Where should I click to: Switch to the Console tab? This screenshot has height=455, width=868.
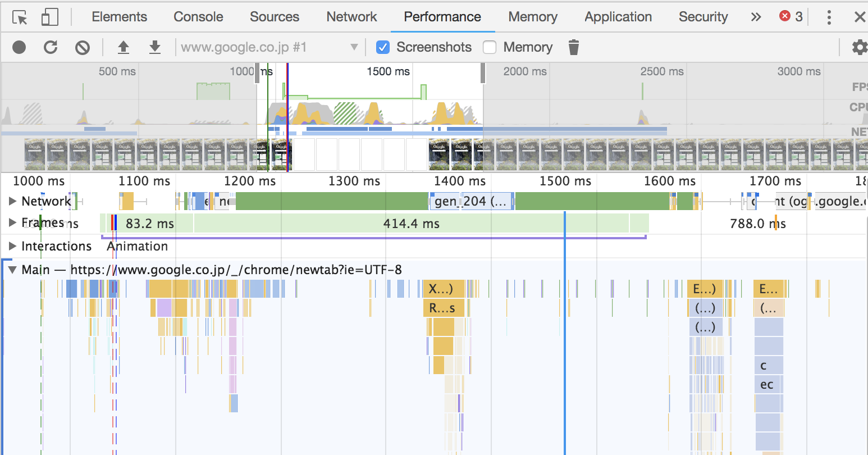198,17
